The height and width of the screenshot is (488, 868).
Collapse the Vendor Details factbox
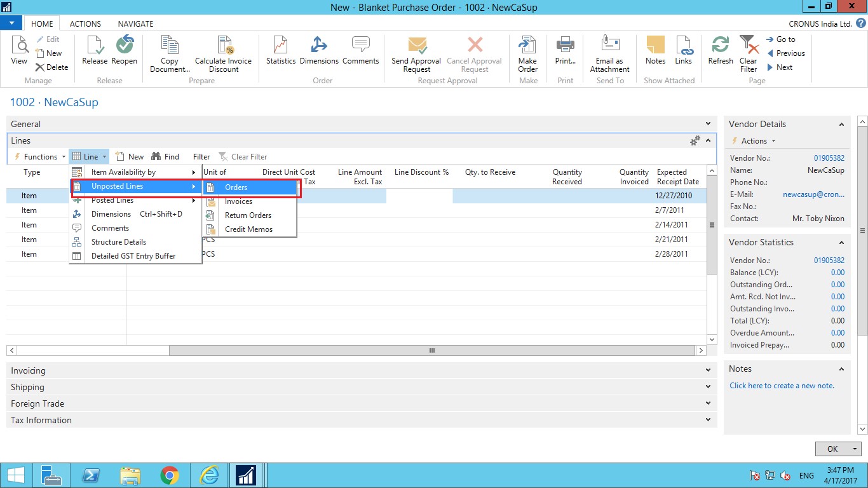tap(841, 125)
